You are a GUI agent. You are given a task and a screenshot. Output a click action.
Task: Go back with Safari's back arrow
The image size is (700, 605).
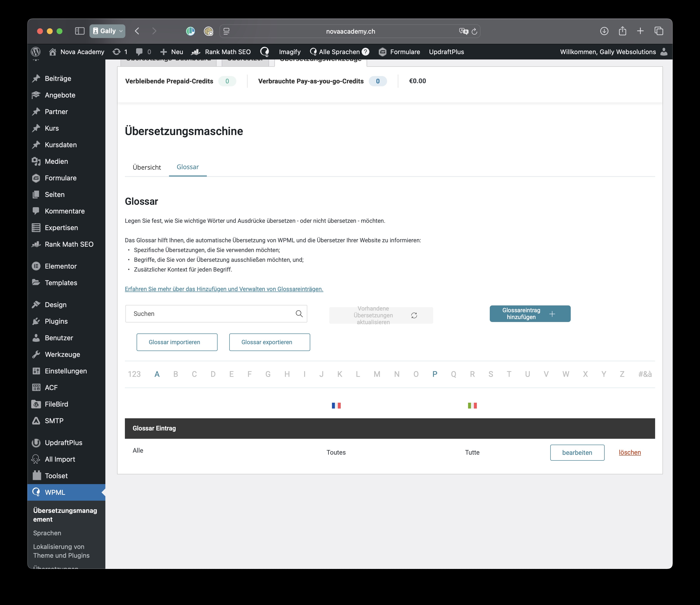click(137, 31)
